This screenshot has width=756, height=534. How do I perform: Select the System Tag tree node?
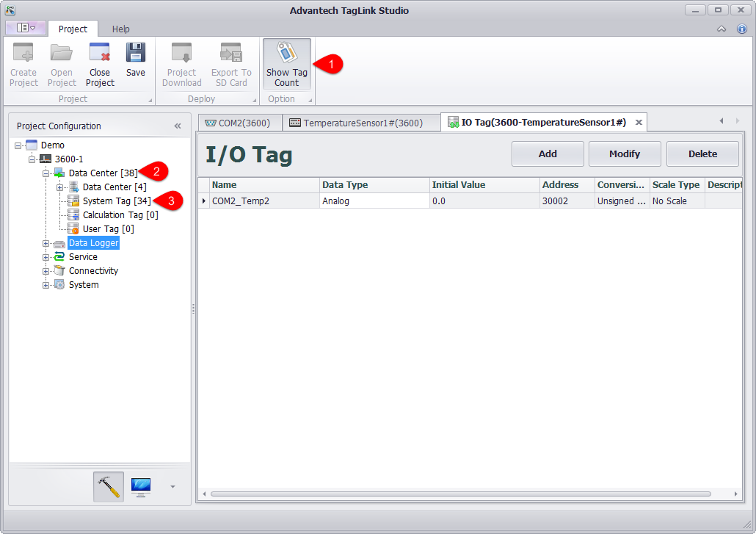point(116,201)
